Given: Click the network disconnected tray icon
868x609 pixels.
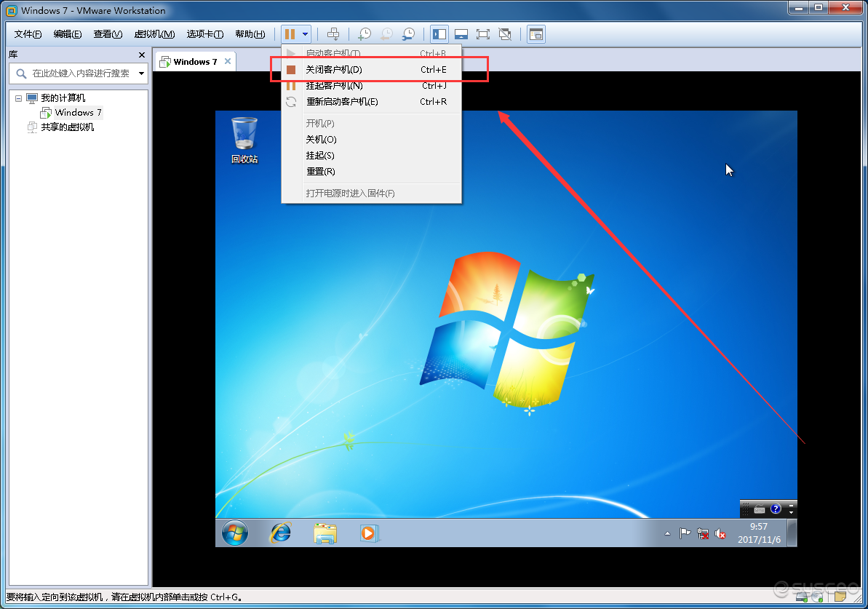Looking at the screenshot, I should [x=703, y=533].
